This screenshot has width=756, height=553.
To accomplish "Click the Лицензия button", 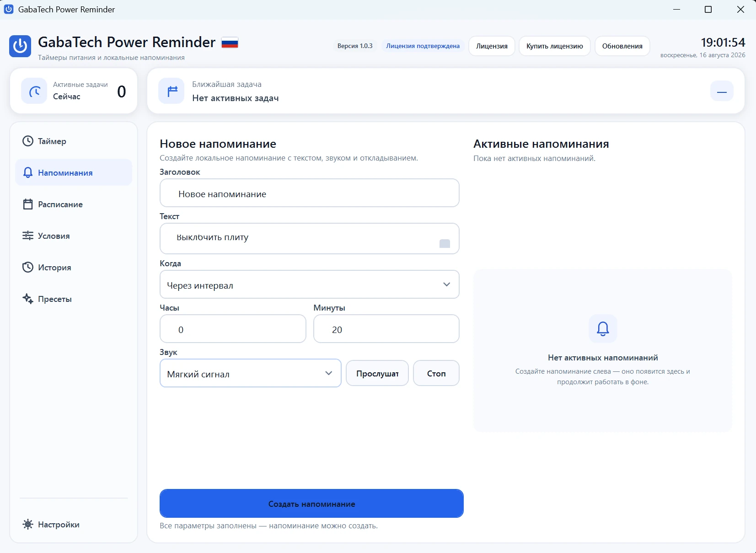I will [492, 46].
